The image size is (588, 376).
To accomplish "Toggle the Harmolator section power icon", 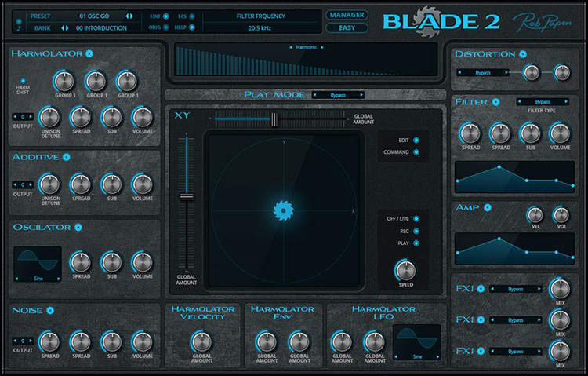I will click(x=89, y=53).
